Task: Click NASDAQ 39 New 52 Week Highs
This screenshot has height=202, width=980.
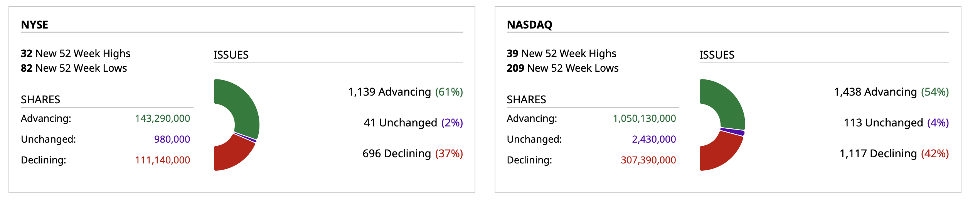Action: pos(561,53)
